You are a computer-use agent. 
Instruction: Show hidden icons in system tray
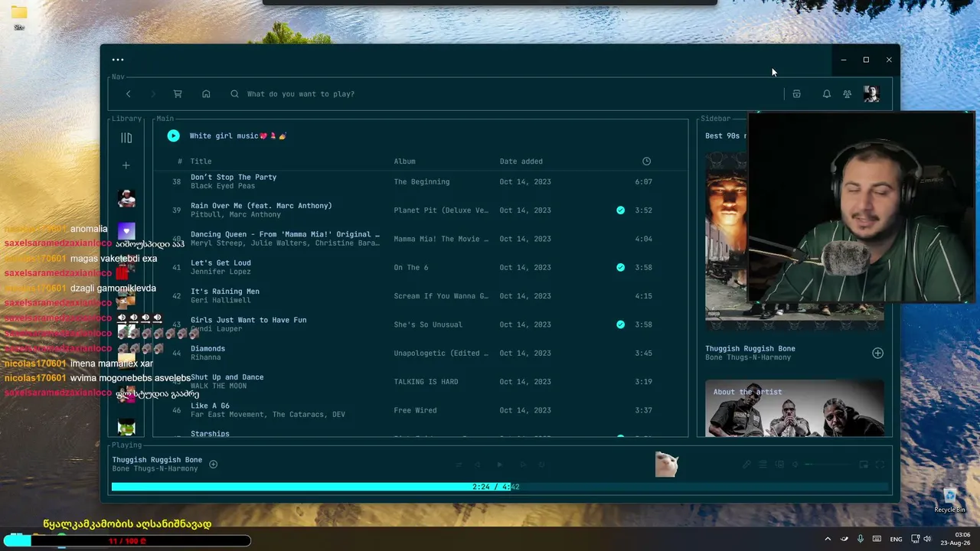tap(828, 539)
